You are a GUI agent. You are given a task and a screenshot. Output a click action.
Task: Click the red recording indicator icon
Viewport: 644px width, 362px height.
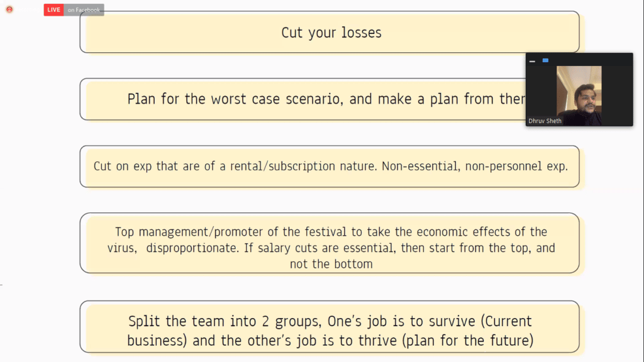pyautogui.click(x=9, y=9)
